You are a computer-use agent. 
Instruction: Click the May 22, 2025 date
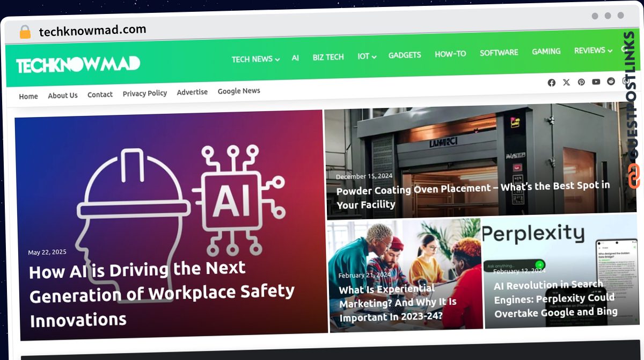(x=47, y=252)
